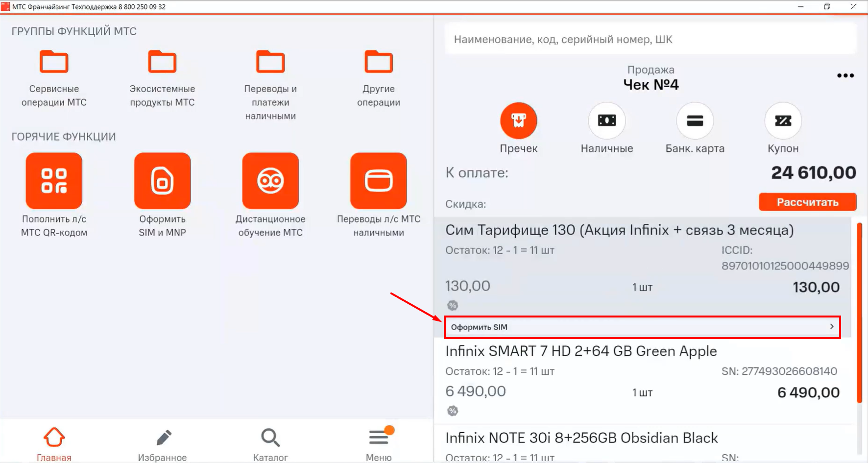Open Сервисные операции МТС folder
Image resolution: width=868 pixels, height=463 pixels.
(x=54, y=62)
